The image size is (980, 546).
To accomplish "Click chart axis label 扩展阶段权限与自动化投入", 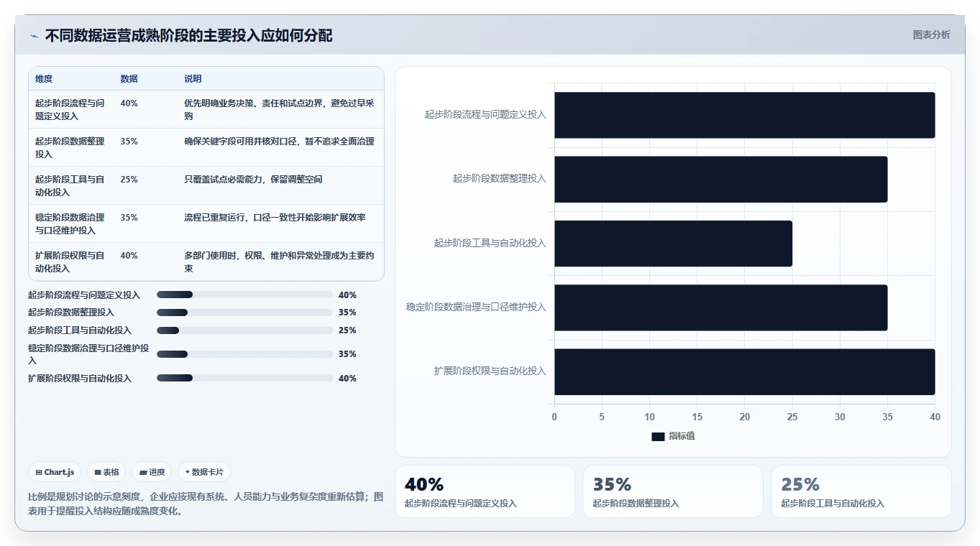I will (x=490, y=371).
